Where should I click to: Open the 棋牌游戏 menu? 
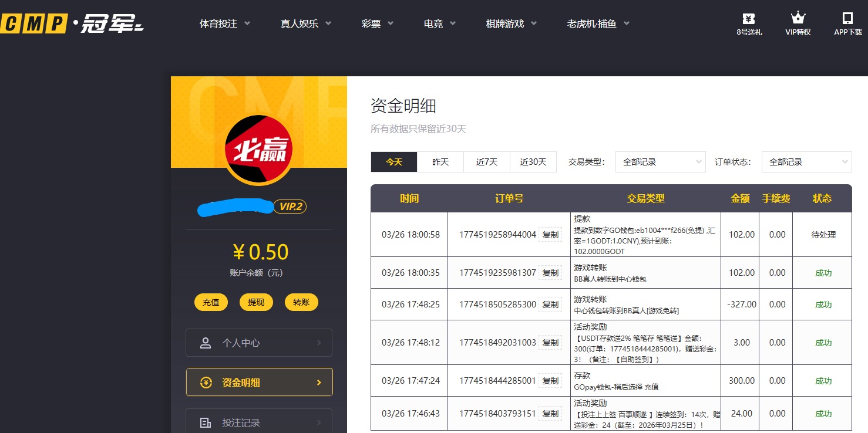click(x=504, y=24)
